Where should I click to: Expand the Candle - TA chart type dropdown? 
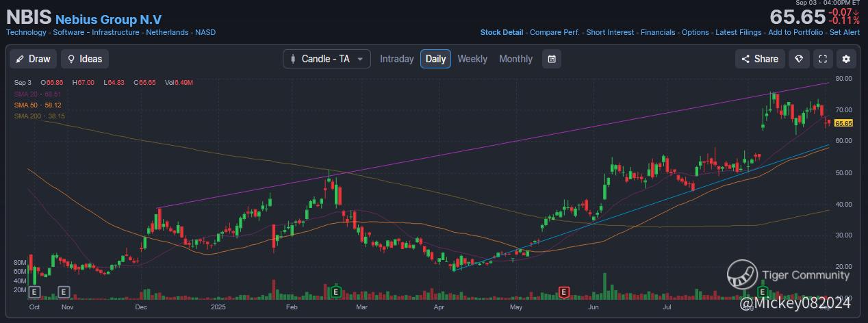pyautogui.click(x=327, y=59)
